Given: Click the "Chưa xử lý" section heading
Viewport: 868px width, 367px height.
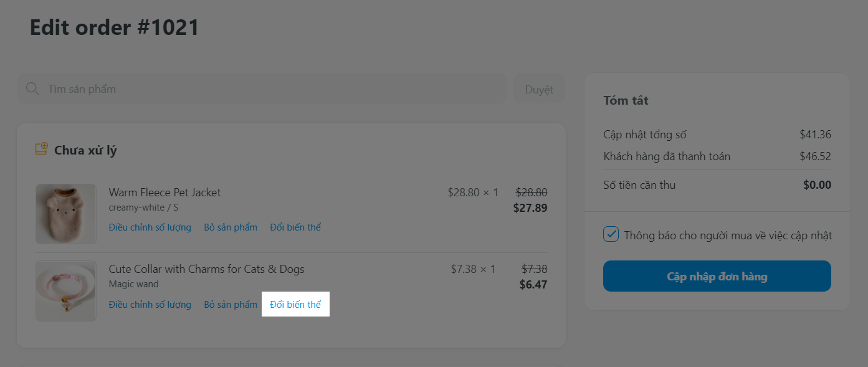Looking at the screenshot, I should click(85, 150).
